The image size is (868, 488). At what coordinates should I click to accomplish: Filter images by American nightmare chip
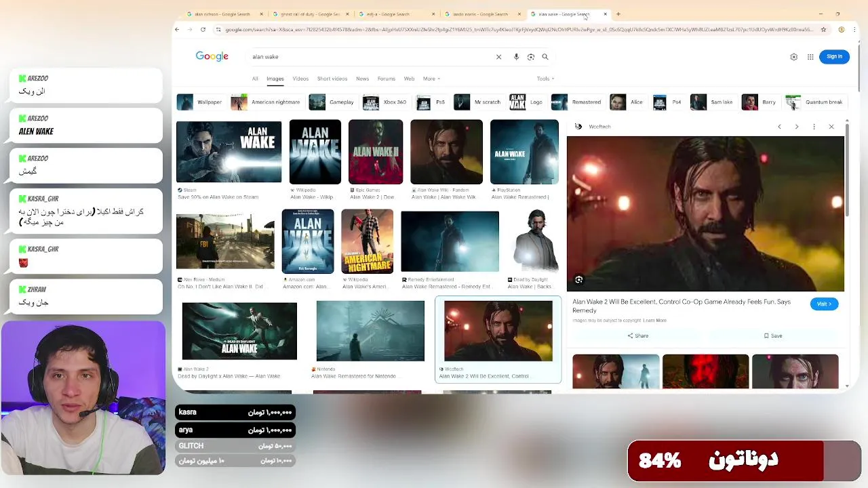266,102
